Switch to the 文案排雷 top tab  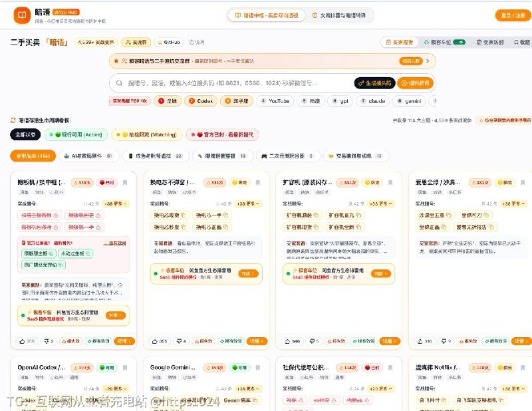[339, 15]
